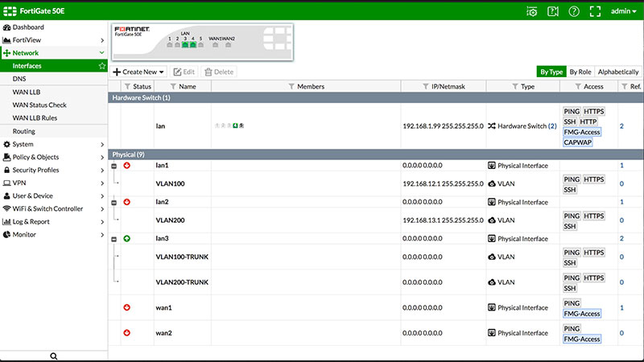Screen dimensions: 644x362
Task: Expand the User & Device menu
Action: point(53,196)
